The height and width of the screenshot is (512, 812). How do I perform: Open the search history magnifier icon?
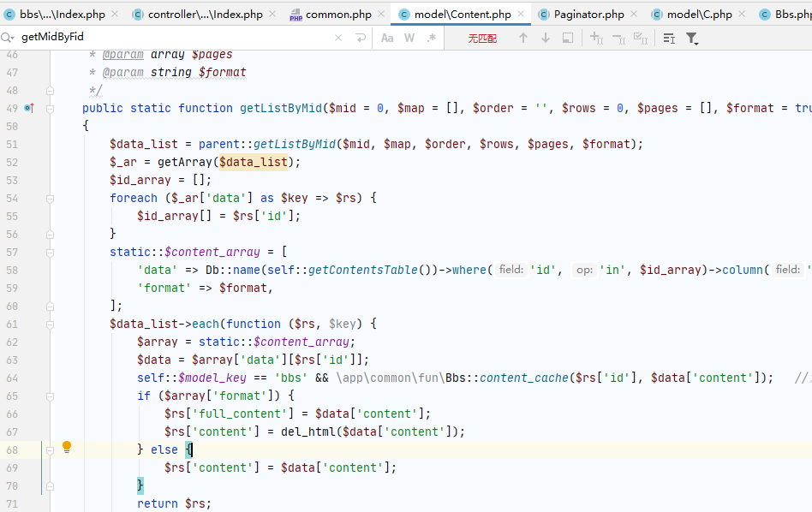pyautogui.click(x=8, y=38)
